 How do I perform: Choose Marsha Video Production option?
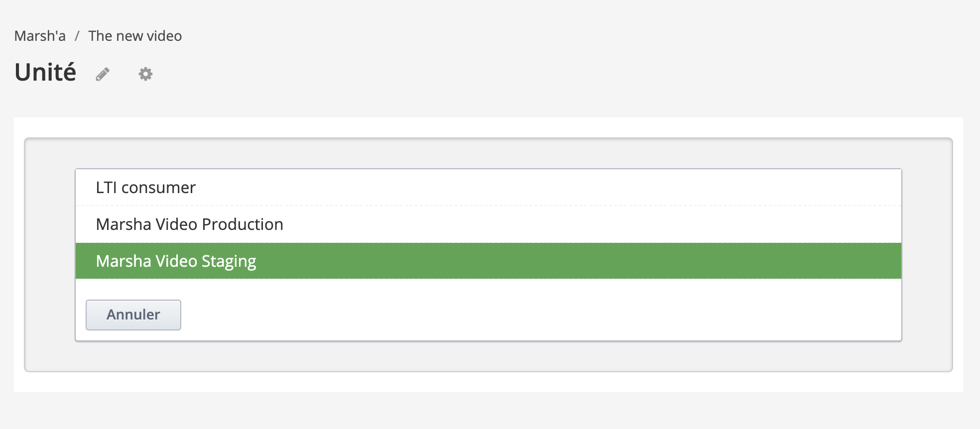click(189, 224)
